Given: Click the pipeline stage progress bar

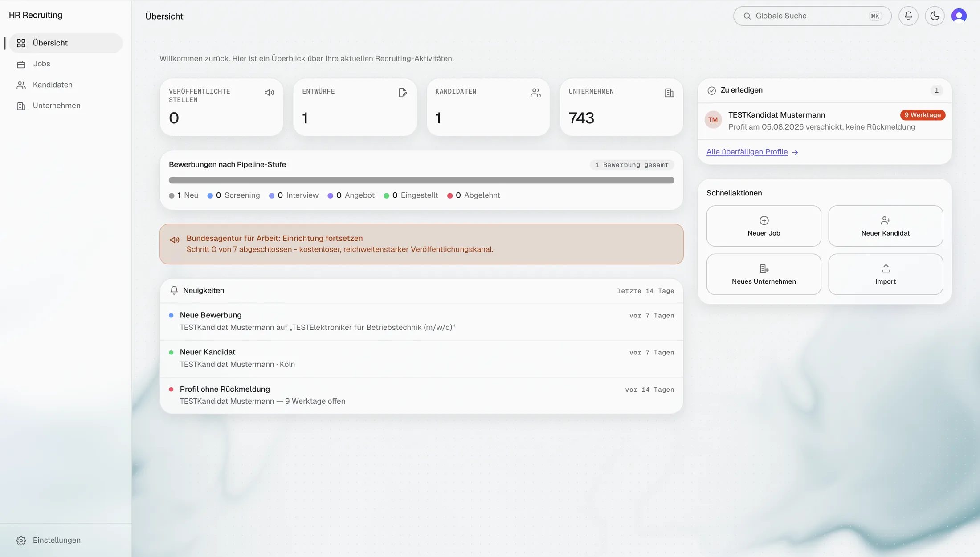Looking at the screenshot, I should [421, 180].
